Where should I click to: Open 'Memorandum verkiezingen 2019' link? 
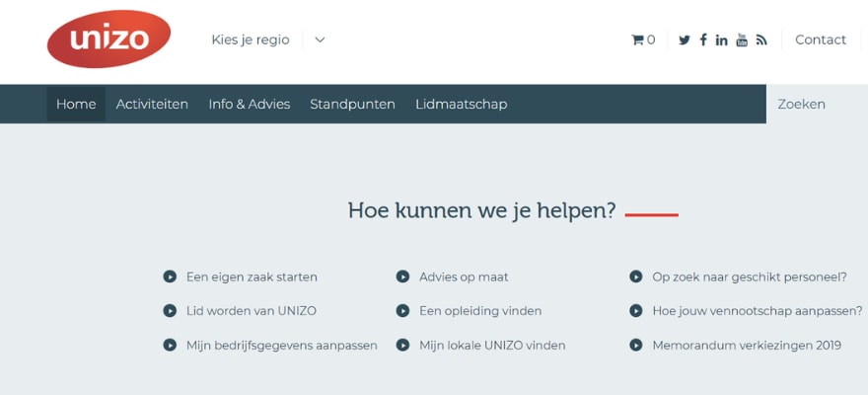[747, 346]
